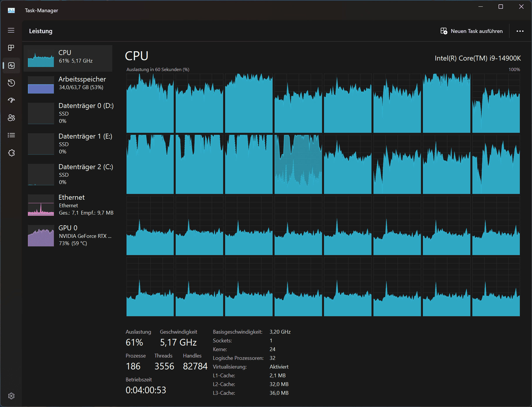Open the Startup apps icon
Image resolution: width=532 pixels, height=407 pixels.
(x=11, y=100)
